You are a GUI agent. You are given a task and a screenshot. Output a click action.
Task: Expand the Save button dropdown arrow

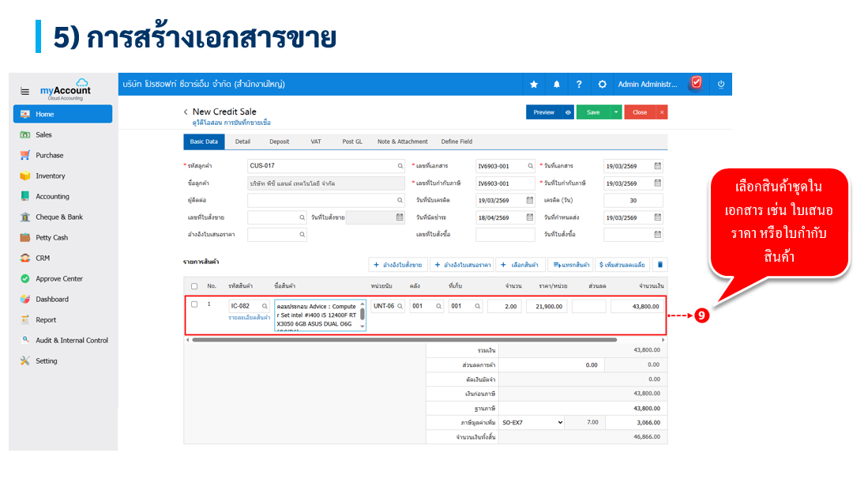(x=616, y=112)
